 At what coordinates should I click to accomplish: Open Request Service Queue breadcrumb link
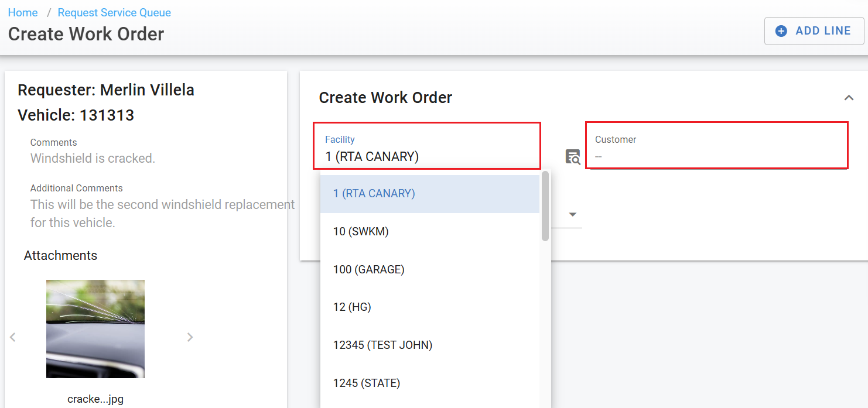114,12
